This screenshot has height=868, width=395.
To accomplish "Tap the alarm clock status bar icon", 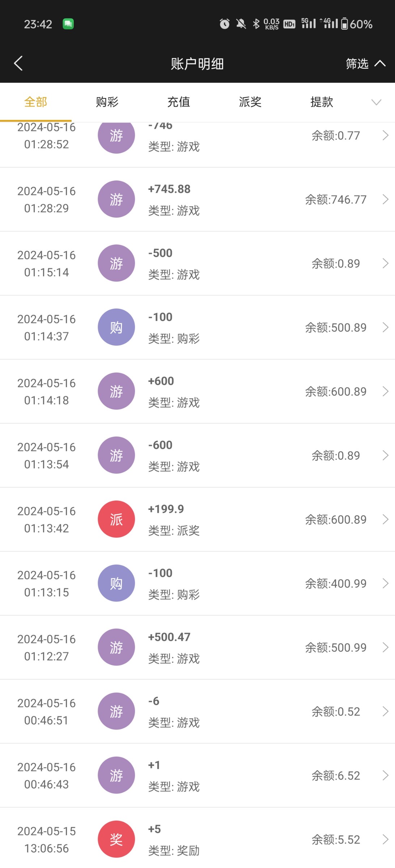I will point(225,24).
